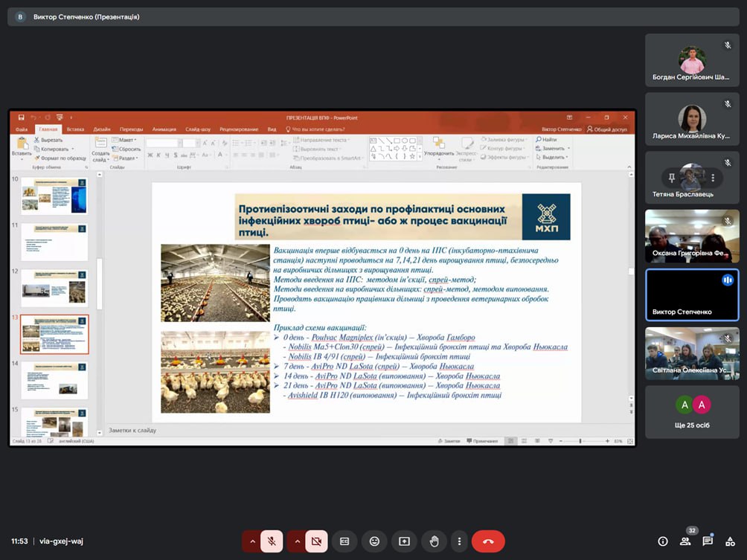Switch to the Анимация tab
Screen dimensions: 747x560
[164, 129]
